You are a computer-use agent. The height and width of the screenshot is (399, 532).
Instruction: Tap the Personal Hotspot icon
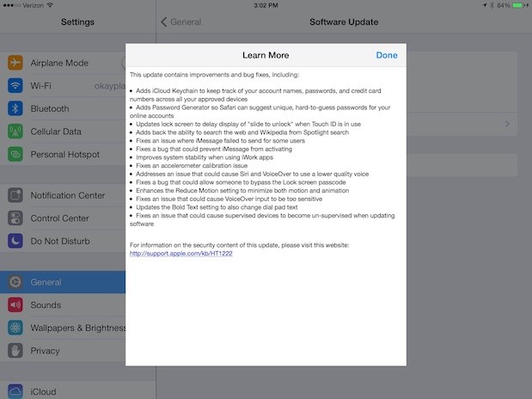click(15, 154)
